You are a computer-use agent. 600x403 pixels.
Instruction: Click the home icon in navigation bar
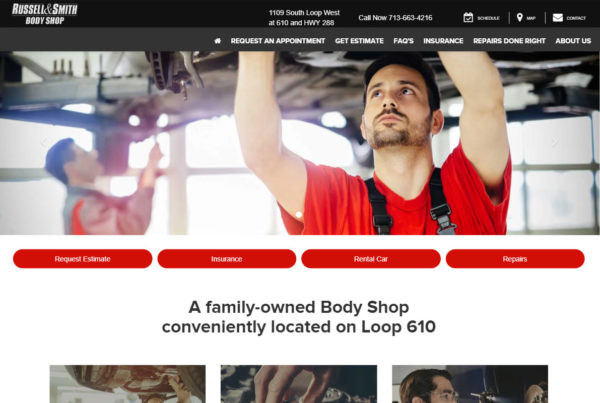click(x=217, y=41)
